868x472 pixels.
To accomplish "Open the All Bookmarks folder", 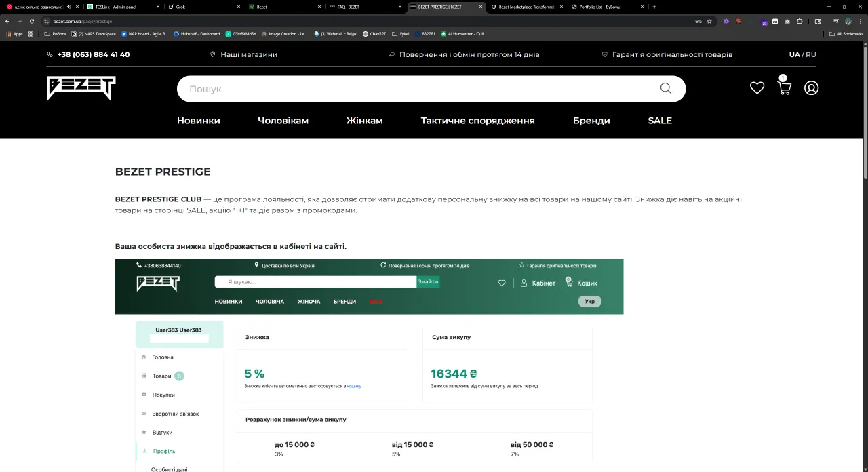I will [x=846, y=33].
